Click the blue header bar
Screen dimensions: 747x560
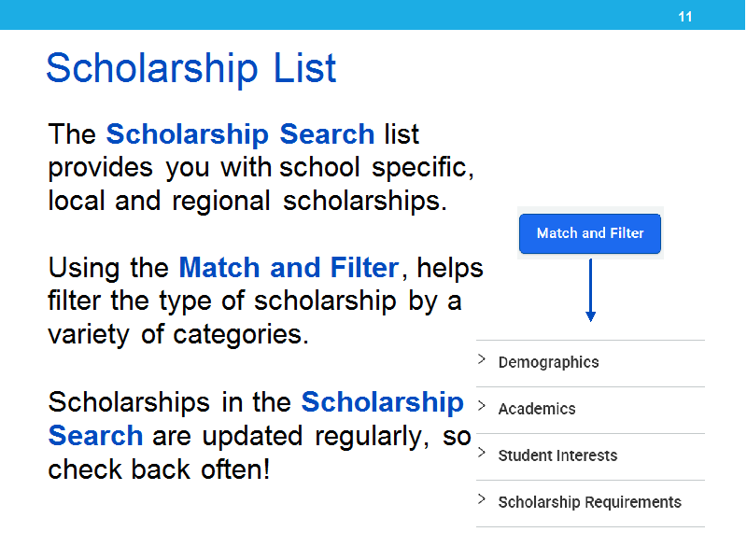coord(373,15)
